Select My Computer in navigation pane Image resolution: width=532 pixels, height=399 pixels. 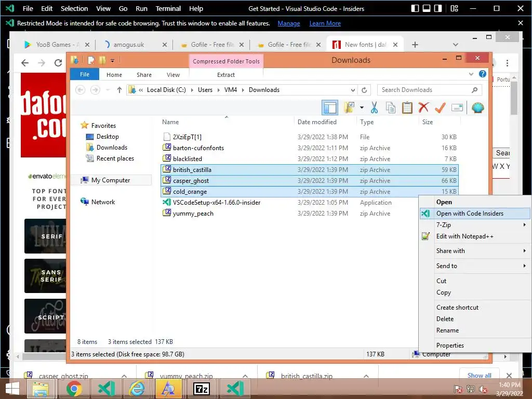click(110, 180)
